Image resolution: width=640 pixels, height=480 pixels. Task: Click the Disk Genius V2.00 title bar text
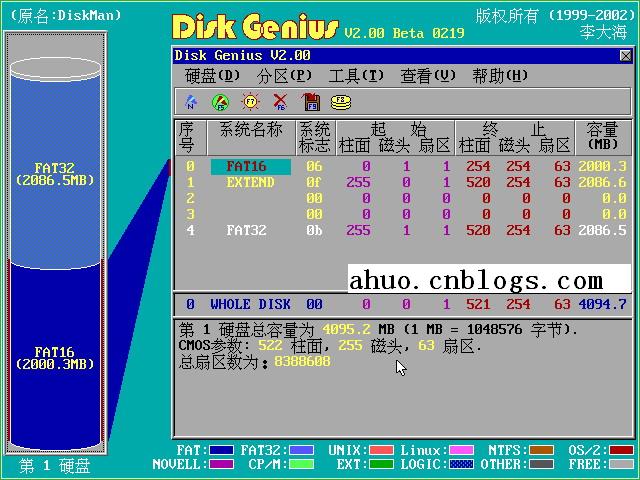coord(242,56)
